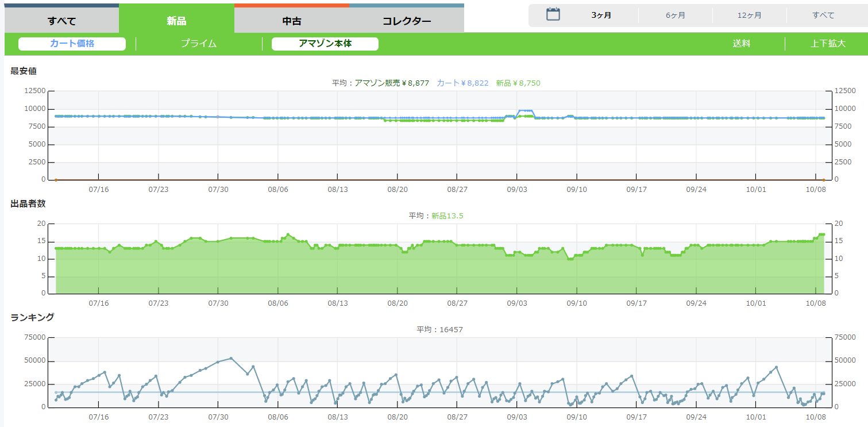Image resolution: width=868 pixels, height=427 pixels.
Task: Select the すべて condition tab
Action: pos(62,21)
